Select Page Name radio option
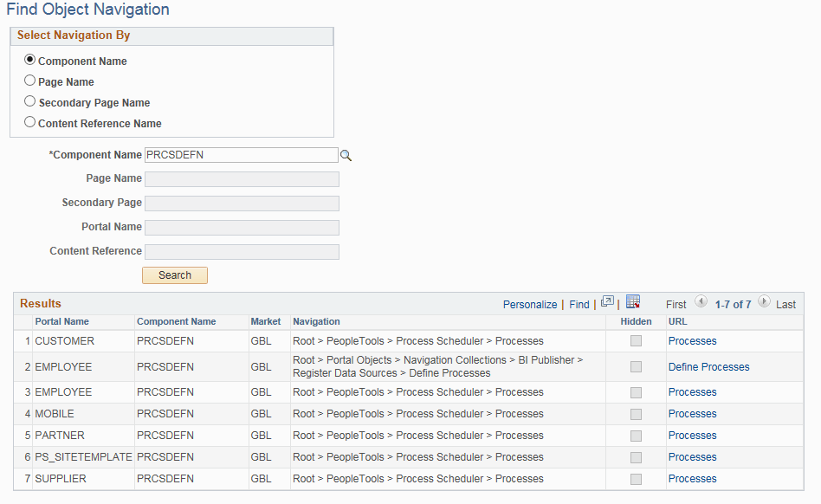Viewport: 821px width, 504px height. point(29,81)
